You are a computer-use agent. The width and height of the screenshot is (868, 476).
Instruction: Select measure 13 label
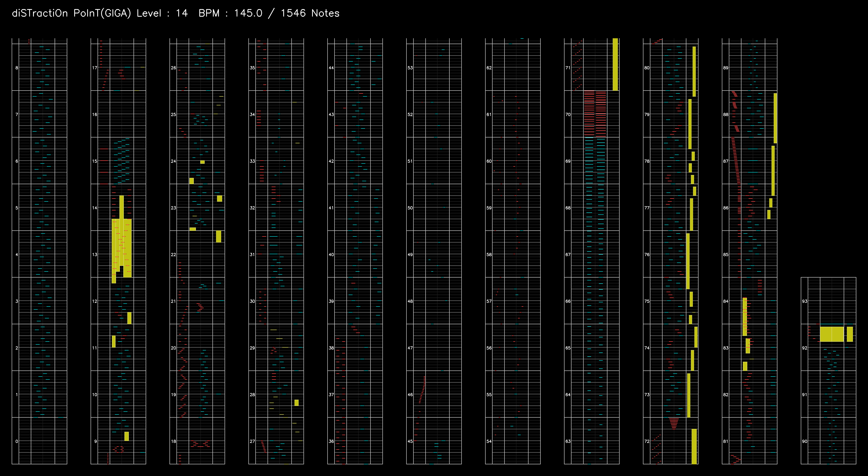click(95, 255)
